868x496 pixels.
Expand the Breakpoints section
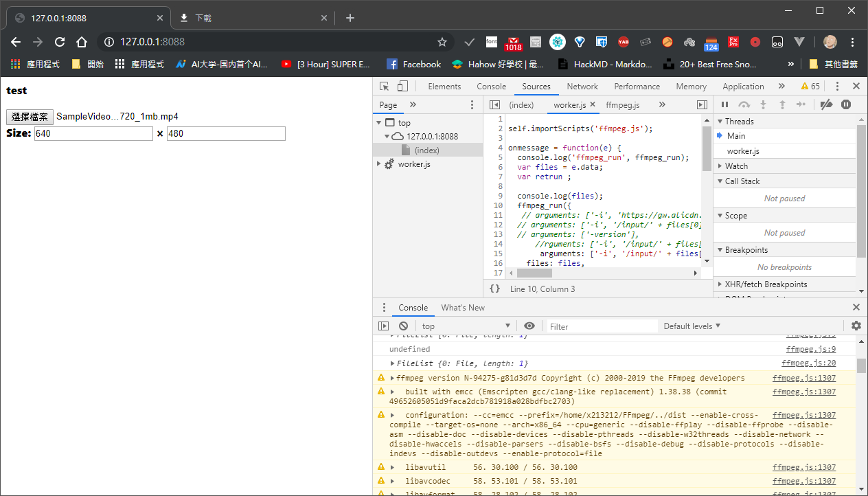pyautogui.click(x=746, y=250)
